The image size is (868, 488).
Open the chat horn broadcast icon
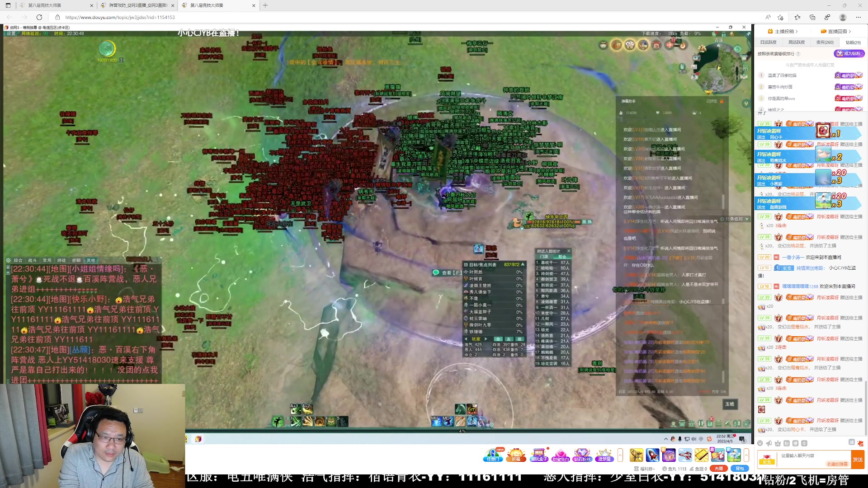(x=769, y=443)
